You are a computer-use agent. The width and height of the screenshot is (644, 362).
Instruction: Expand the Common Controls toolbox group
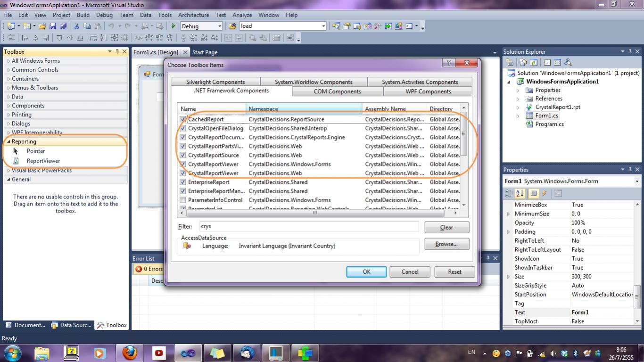coord(8,70)
